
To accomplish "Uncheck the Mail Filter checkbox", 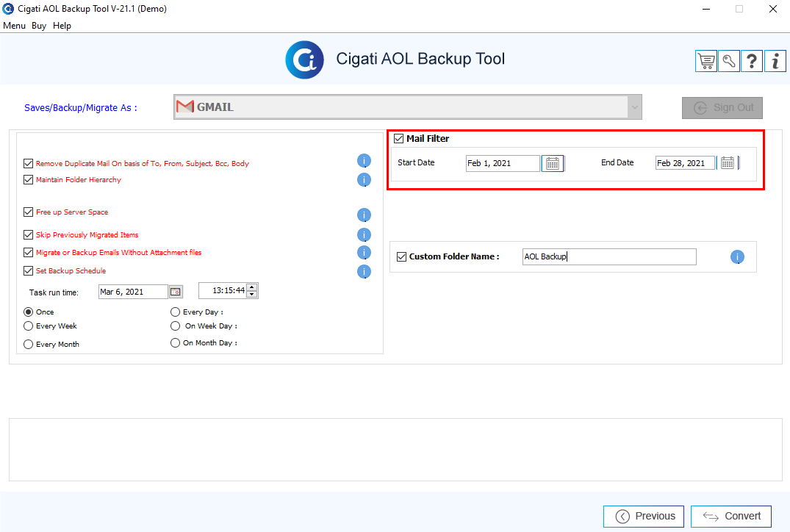I will (x=398, y=139).
